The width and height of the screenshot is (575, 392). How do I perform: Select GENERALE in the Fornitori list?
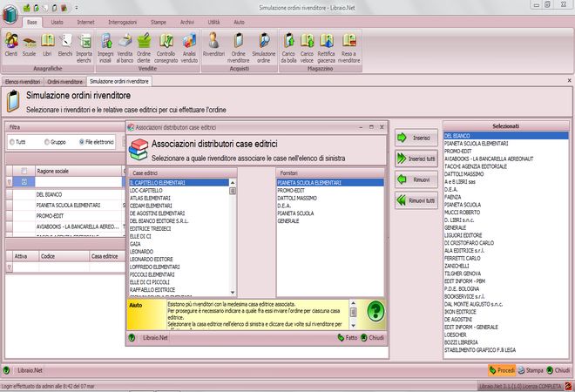point(329,221)
